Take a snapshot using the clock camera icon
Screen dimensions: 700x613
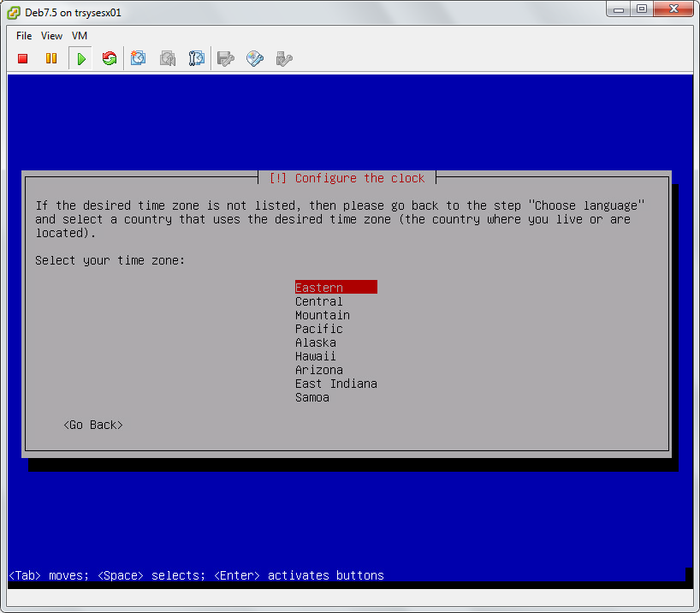138,58
